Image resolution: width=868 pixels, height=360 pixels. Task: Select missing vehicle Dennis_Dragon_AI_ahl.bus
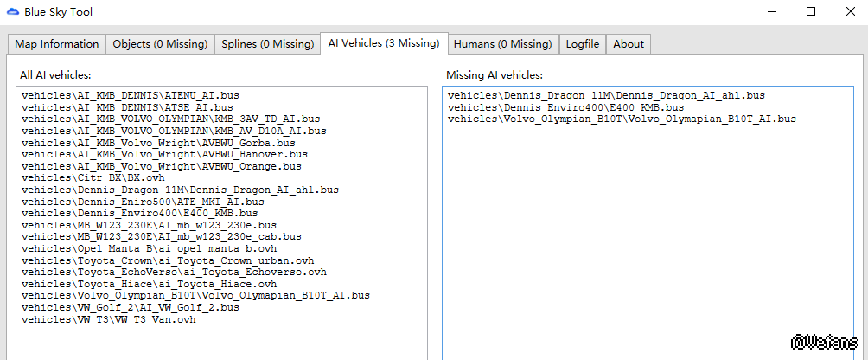tap(607, 95)
